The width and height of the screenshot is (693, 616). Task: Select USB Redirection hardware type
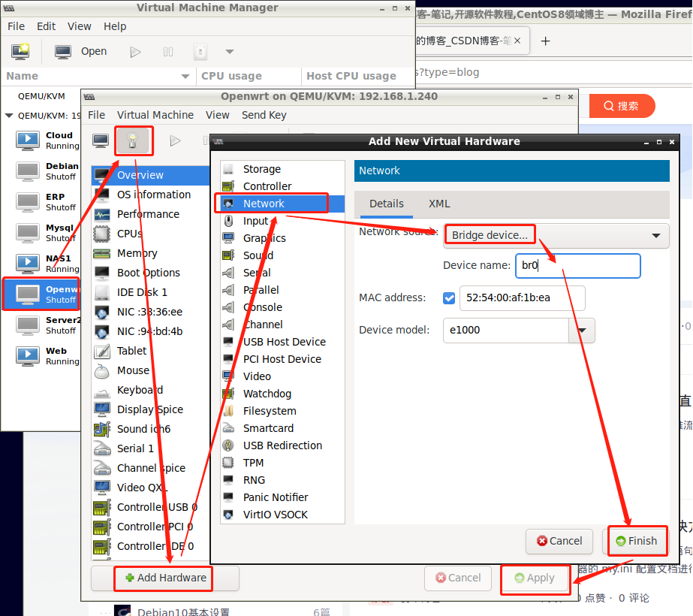click(x=282, y=445)
